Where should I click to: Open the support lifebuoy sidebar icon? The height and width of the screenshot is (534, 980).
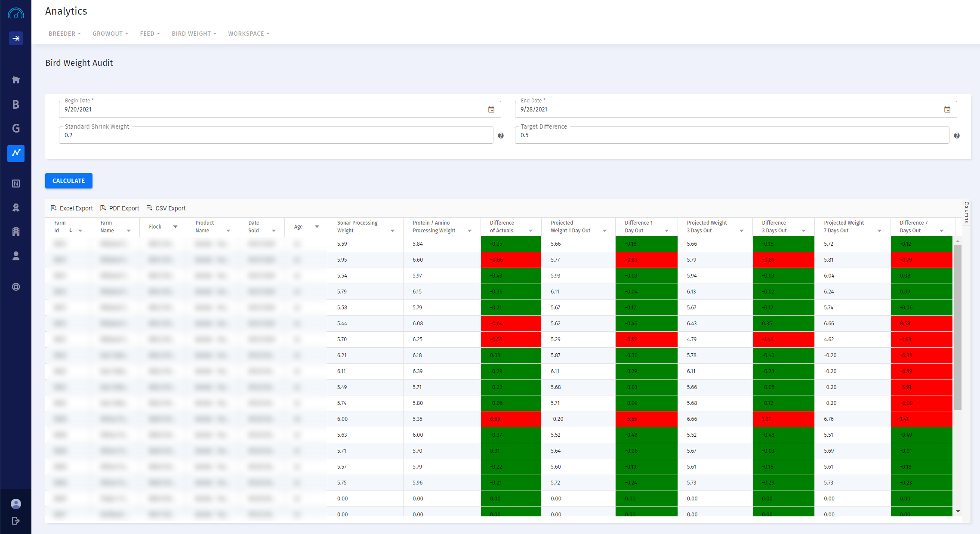(16, 287)
